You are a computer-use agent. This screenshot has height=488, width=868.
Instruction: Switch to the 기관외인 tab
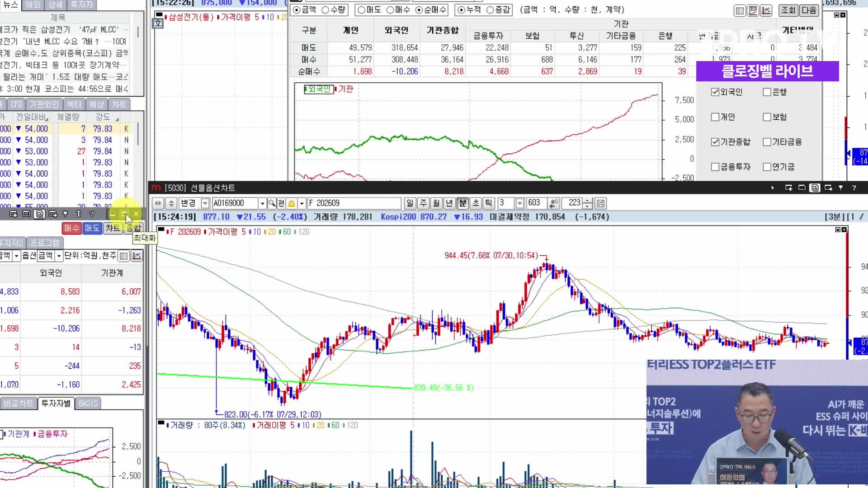tap(44, 104)
